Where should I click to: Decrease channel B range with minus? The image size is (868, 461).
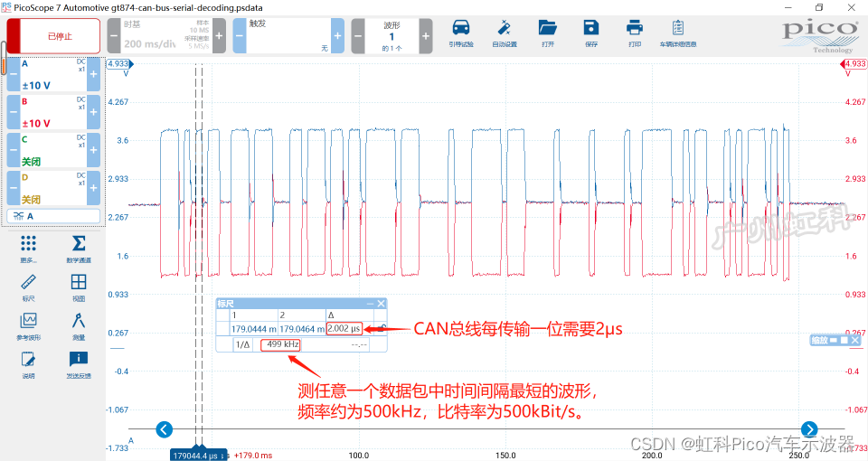pyautogui.click(x=14, y=112)
